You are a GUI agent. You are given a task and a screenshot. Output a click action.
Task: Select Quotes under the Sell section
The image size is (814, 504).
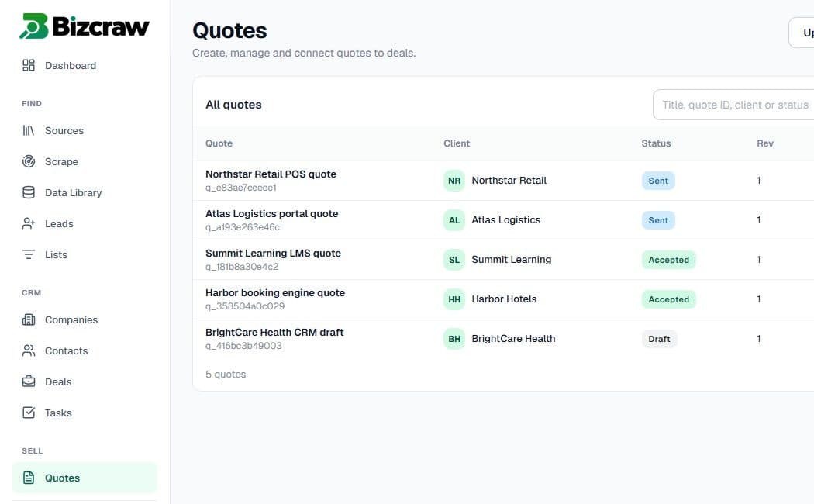coord(85,478)
